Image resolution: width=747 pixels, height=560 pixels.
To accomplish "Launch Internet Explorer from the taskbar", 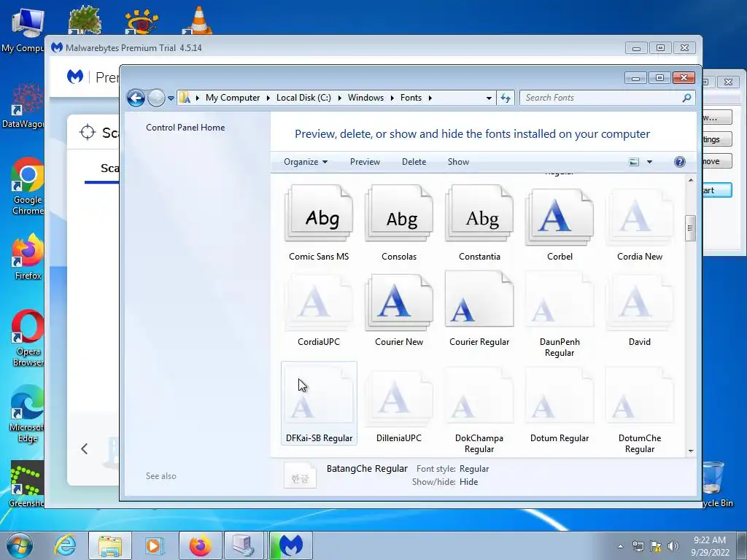I will click(65, 545).
